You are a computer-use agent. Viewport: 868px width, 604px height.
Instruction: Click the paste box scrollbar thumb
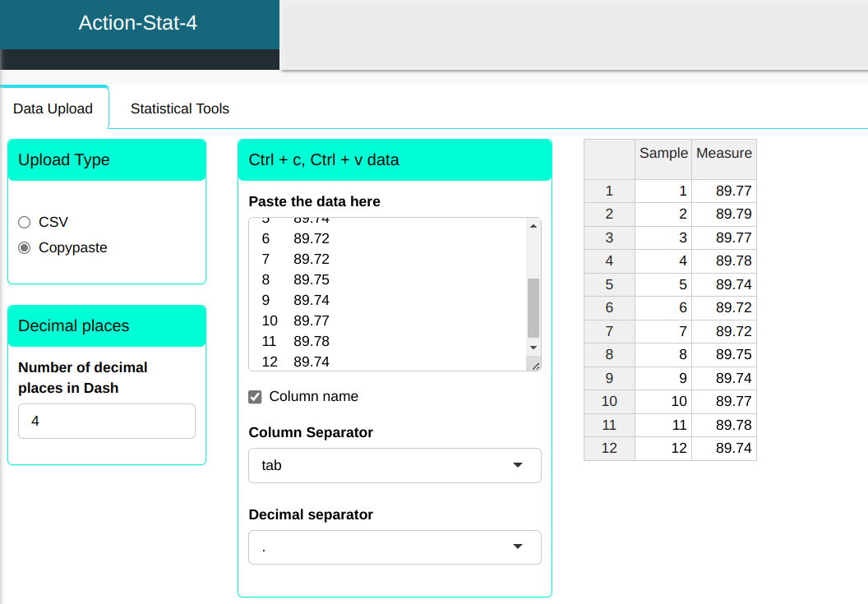[x=533, y=308]
